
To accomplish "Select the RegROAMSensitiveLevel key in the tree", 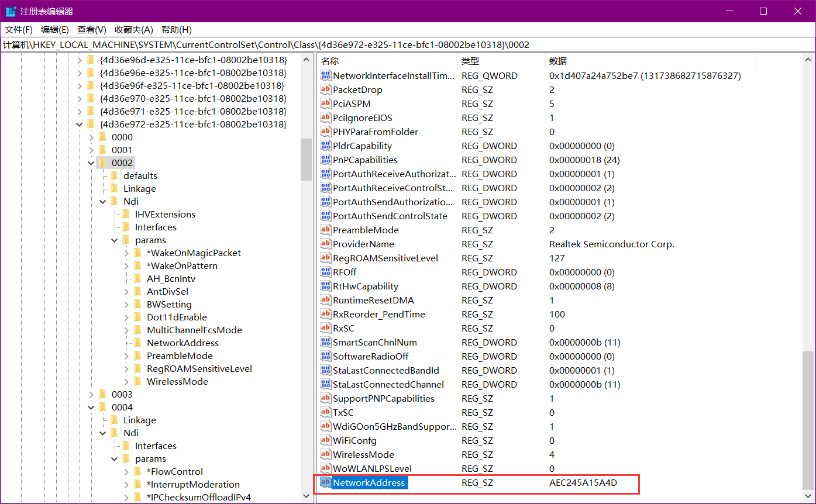I will click(199, 368).
